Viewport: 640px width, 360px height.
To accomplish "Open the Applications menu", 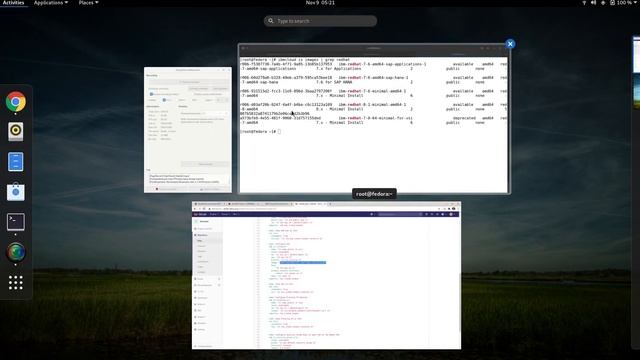I will tap(51, 3).
